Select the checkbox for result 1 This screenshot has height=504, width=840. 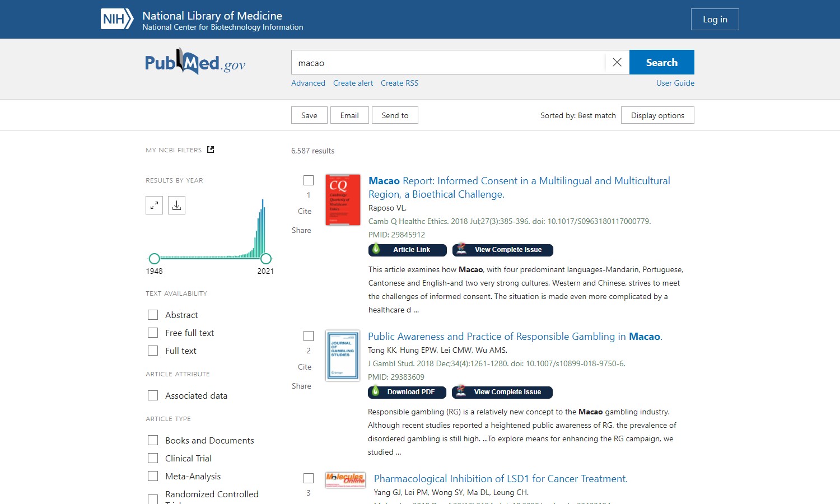click(x=309, y=180)
